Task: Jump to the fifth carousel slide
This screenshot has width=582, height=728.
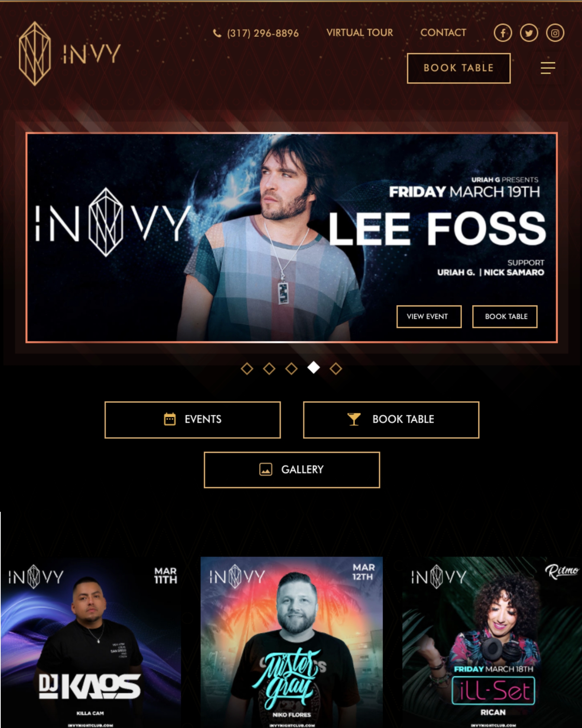Action: click(x=336, y=368)
